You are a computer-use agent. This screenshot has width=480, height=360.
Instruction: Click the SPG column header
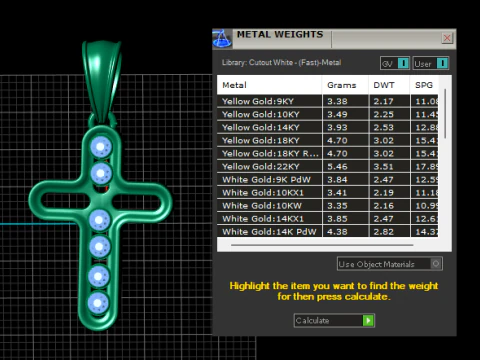click(x=424, y=85)
